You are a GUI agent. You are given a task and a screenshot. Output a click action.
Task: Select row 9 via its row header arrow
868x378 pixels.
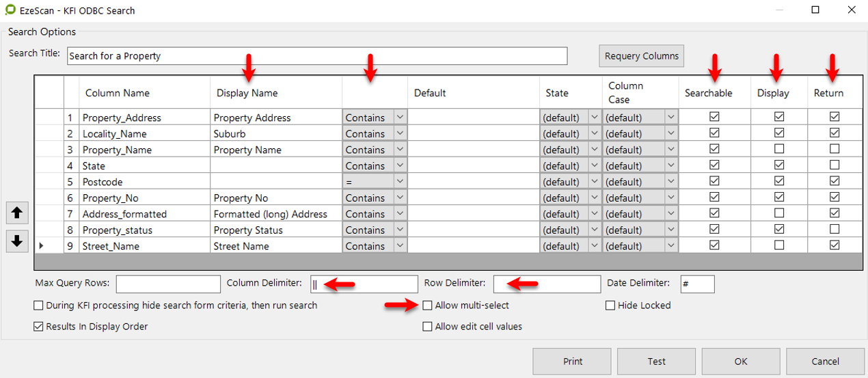[x=42, y=246]
